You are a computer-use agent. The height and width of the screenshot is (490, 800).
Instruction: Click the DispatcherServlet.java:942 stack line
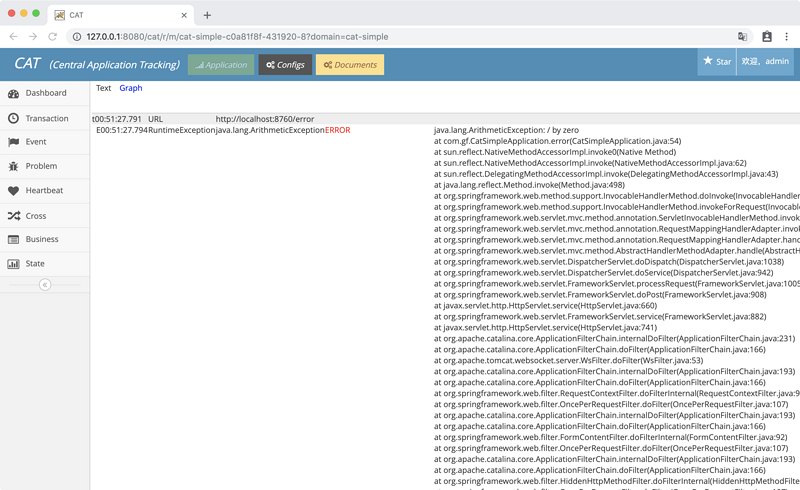pos(604,273)
